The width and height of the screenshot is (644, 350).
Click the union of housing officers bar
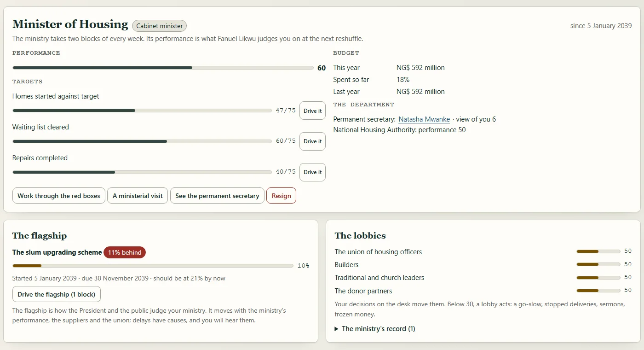tap(598, 251)
